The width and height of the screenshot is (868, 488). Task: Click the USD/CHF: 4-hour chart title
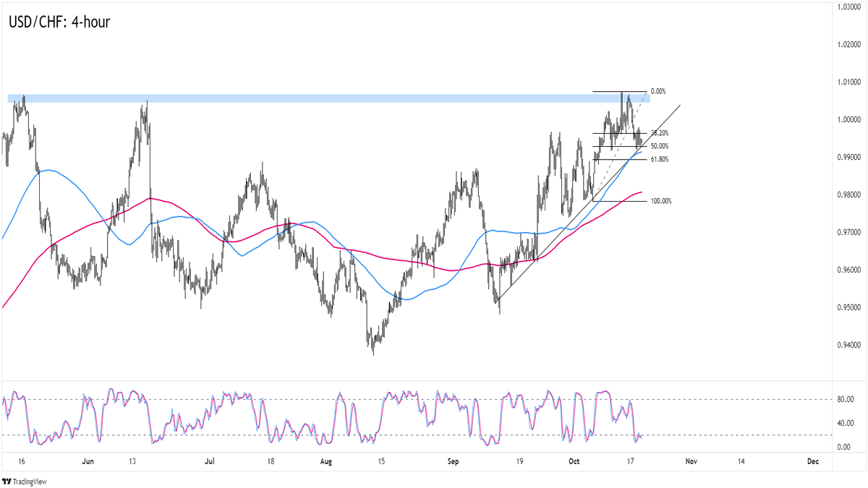pyautogui.click(x=59, y=22)
